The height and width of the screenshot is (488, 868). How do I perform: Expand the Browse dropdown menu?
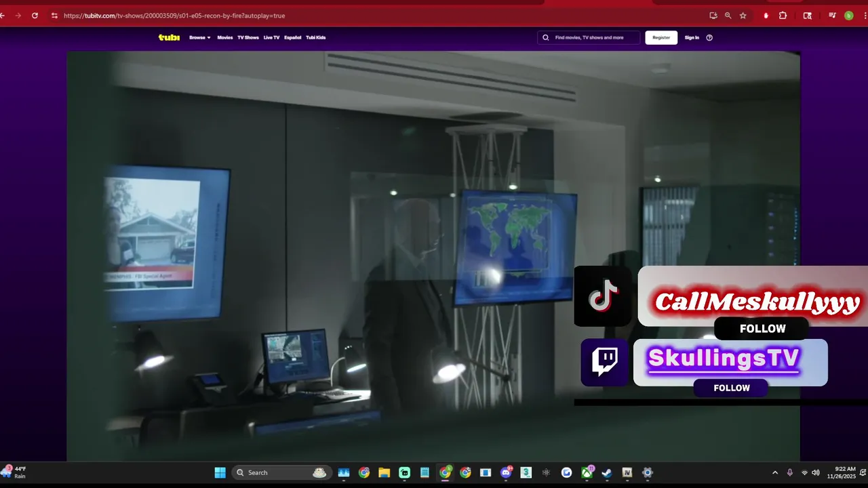pyautogui.click(x=200, y=37)
